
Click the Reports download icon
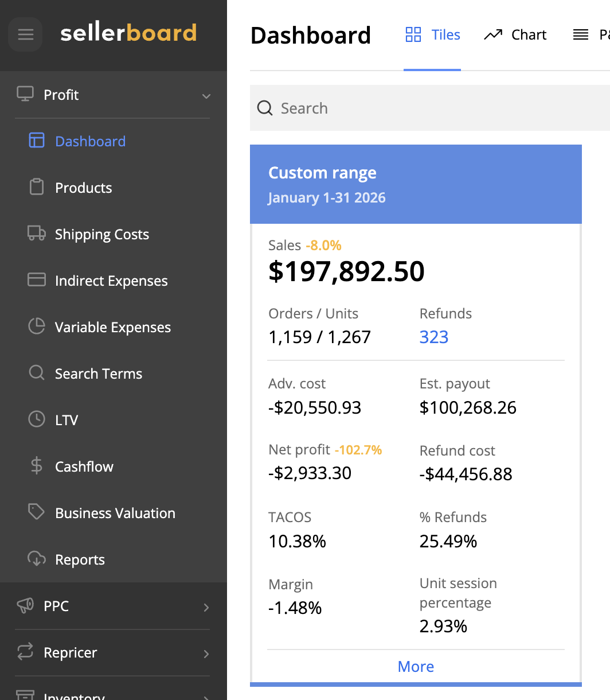click(37, 558)
